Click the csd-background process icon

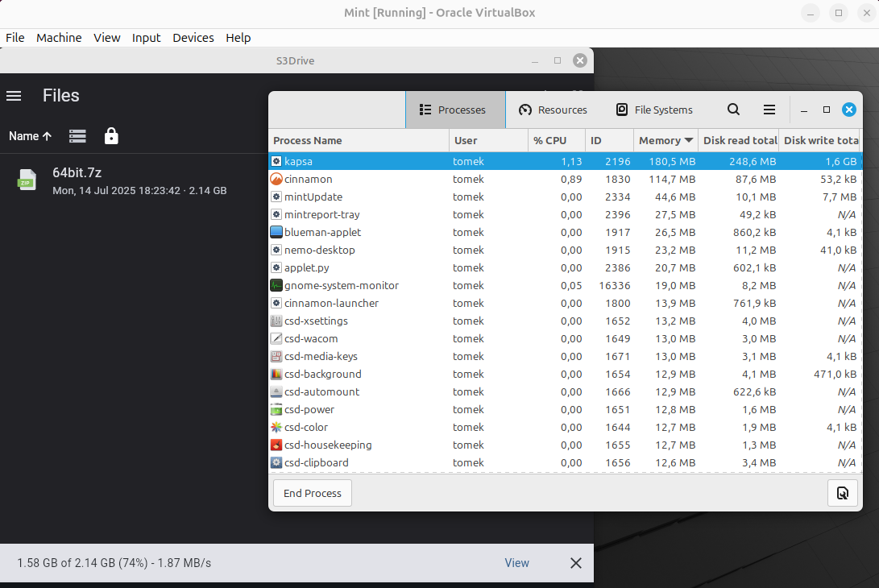pyautogui.click(x=276, y=374)
